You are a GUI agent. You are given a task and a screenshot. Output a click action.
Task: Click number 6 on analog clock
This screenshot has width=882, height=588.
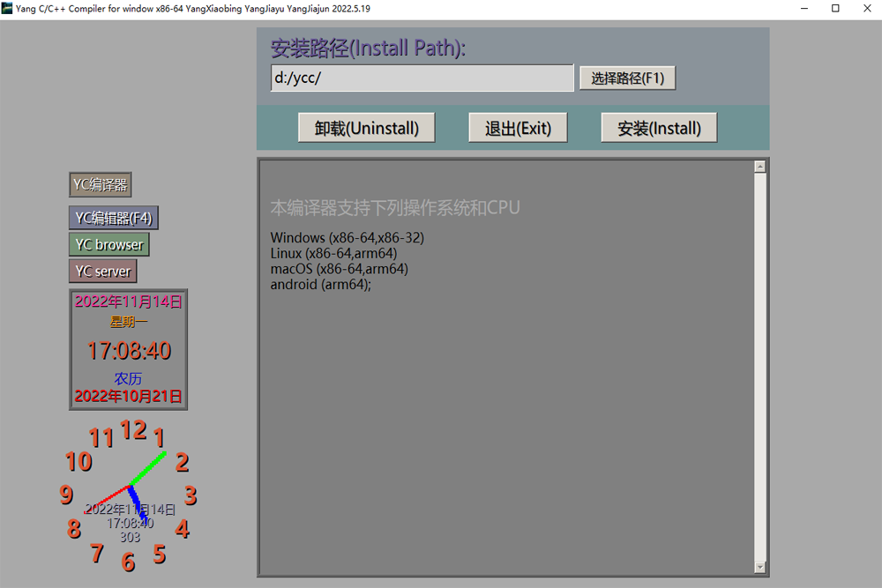click(128, 562)
